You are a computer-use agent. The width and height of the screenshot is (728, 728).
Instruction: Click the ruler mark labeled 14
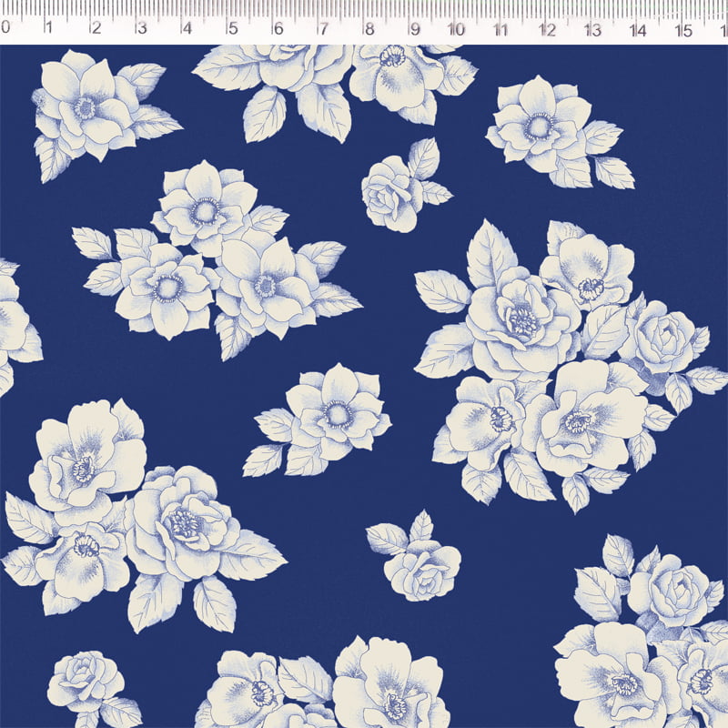[x=638, y=31]
